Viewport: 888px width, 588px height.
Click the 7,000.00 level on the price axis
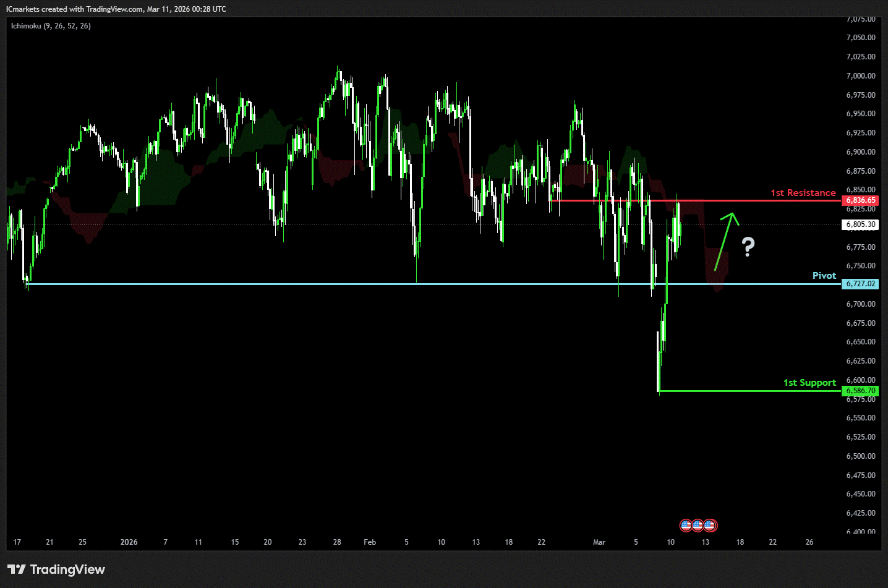(x=860, y=76)
